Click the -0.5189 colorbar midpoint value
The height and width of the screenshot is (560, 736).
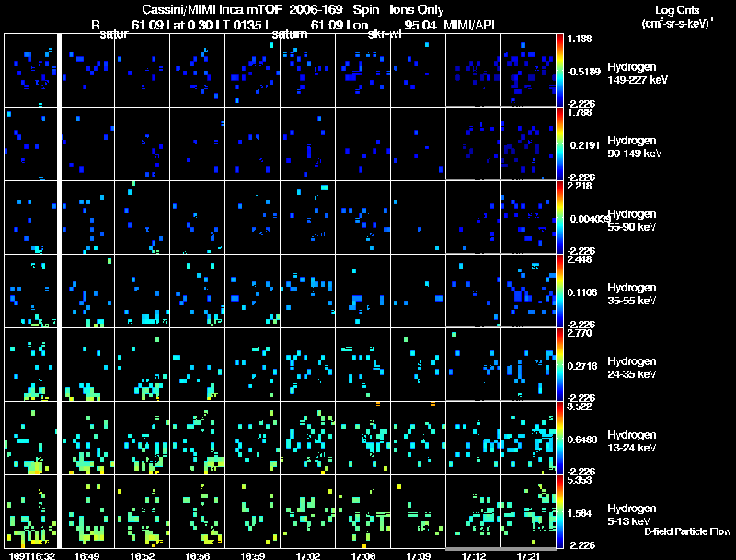coord(583,72)
